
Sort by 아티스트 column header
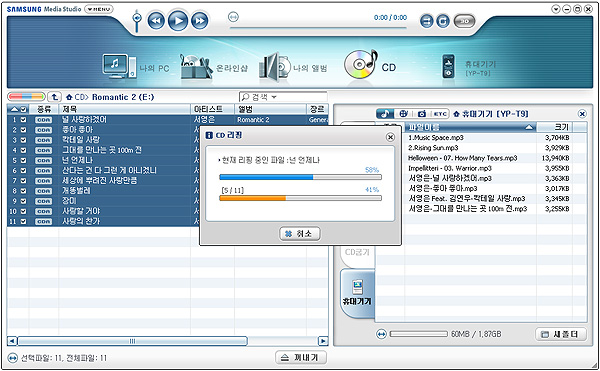[212, 109]
